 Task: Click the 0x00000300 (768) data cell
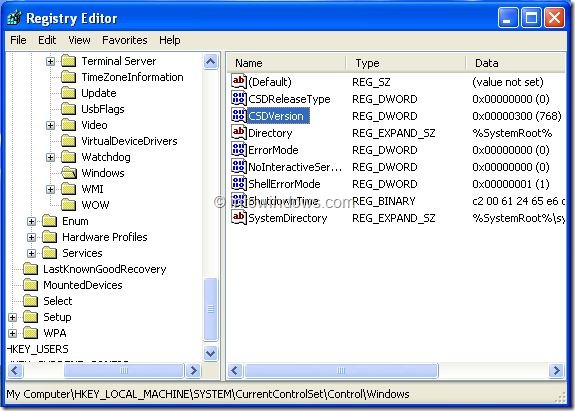click(x=517, y=116)
